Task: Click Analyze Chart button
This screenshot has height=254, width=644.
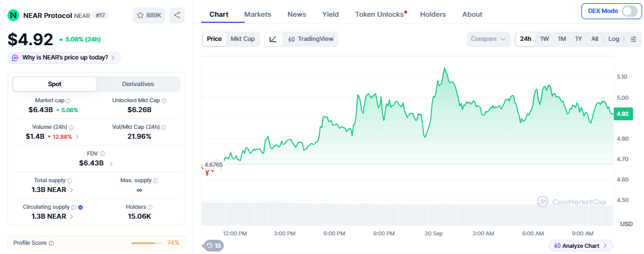Action: (581, 246)
